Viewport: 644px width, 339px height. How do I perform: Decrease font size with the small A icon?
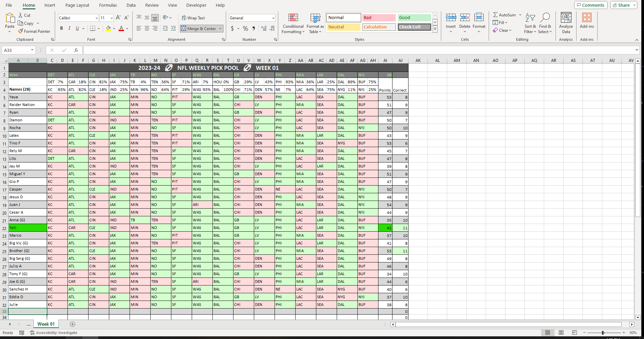point(126,18)
